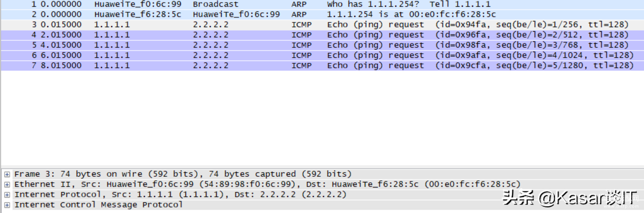Viewport: 644px width, 213px height.
Task: Click the Internet Control Message Protocol line
Action: (x=98, y=205)
